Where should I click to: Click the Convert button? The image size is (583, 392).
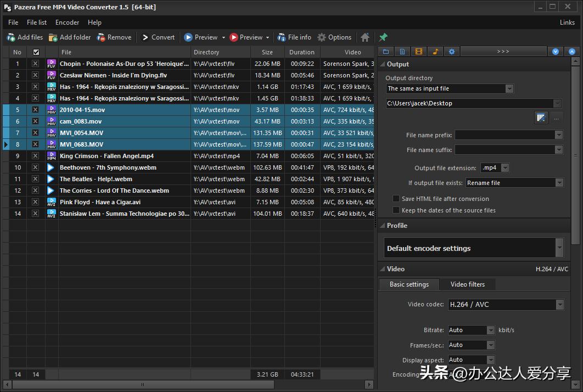pyautogui.click(x=158, y=37)
